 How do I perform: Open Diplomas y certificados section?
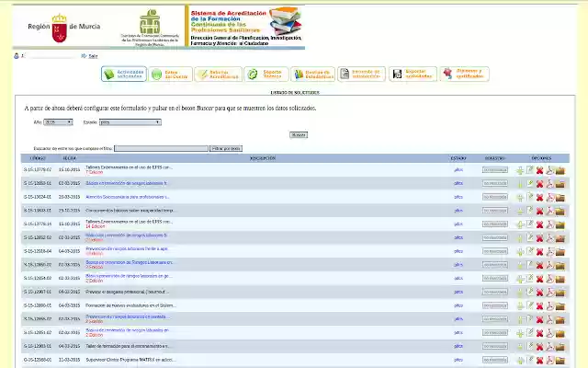(x=465, y=74)
